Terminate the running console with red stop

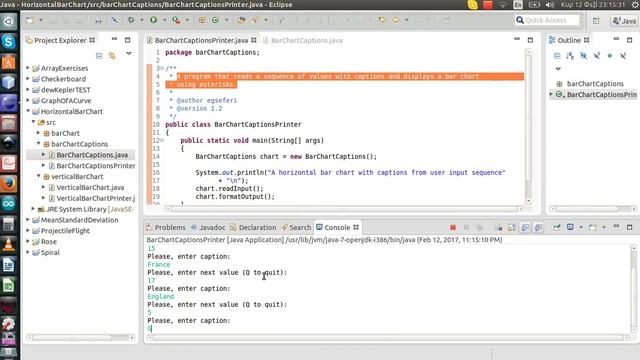coord(453,227)
